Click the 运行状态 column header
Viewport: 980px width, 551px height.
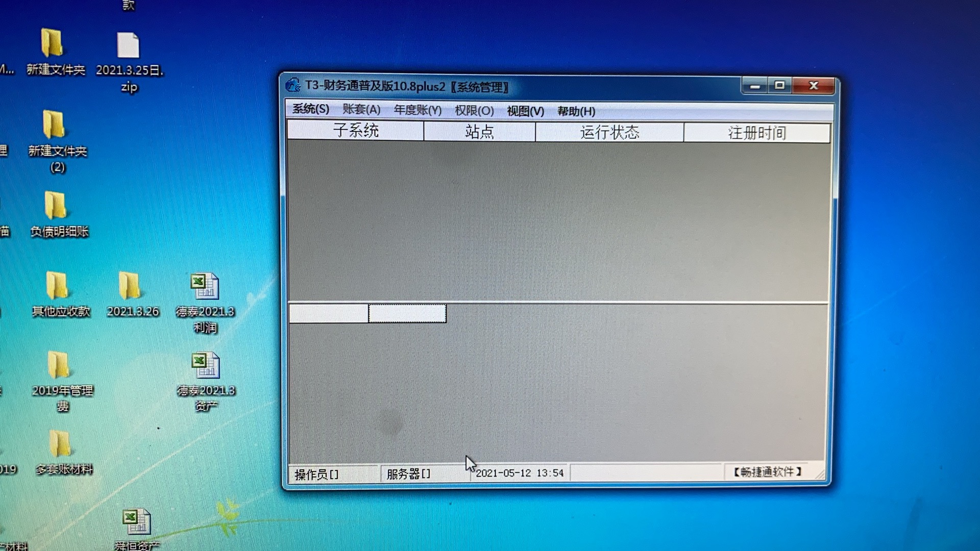[609, 133]
